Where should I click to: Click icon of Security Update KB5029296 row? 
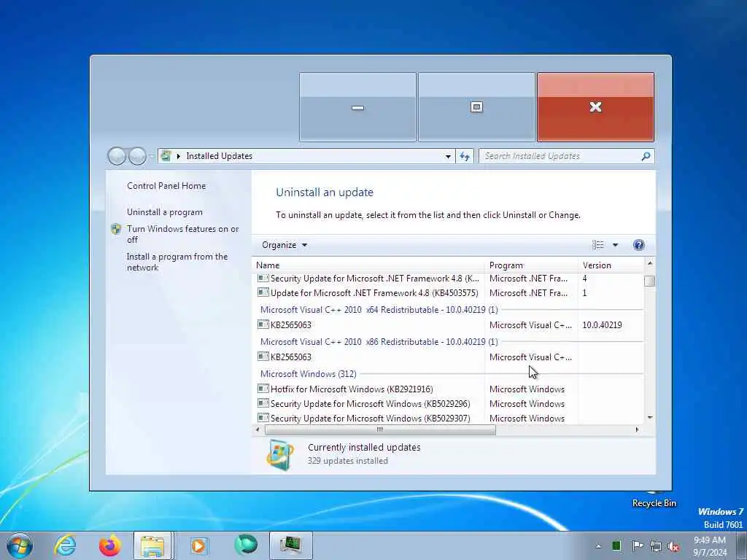pos(263,403)
